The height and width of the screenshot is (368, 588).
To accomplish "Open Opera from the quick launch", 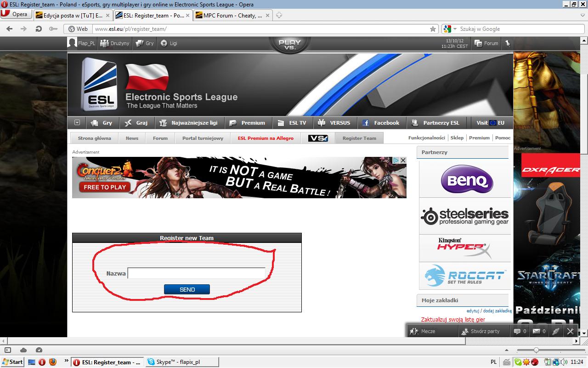I will point(42,362).
